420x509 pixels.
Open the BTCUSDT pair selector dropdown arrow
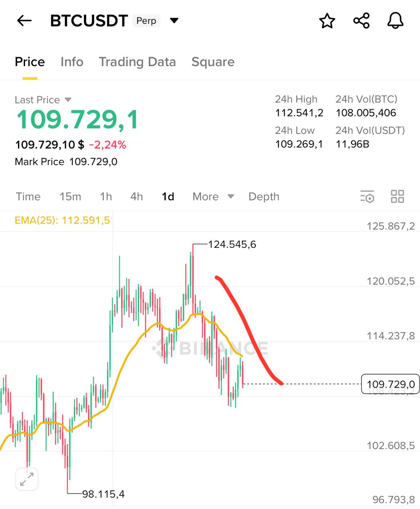[x=174, y=21]
